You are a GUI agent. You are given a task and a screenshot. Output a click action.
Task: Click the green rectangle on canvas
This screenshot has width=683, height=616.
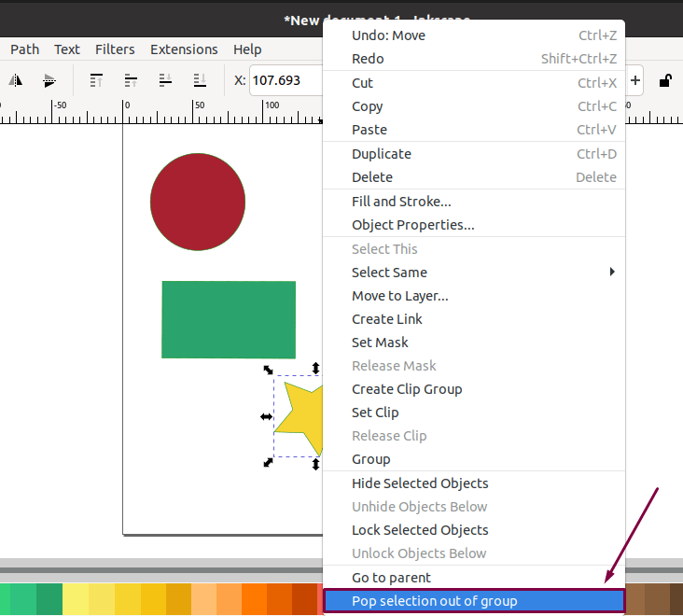[x=229, y=320]
